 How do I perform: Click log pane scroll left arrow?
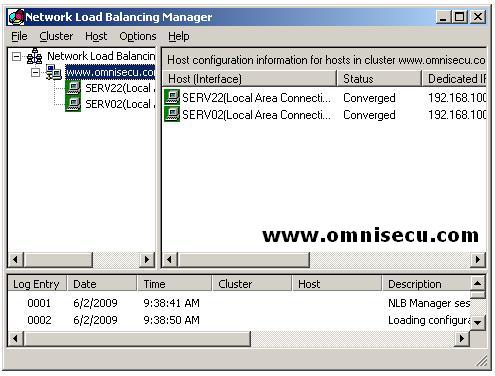(x=16, y=339)
